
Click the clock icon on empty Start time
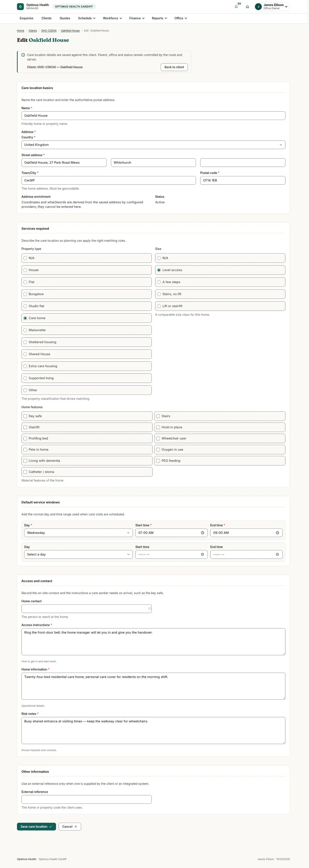click(202, 554)
